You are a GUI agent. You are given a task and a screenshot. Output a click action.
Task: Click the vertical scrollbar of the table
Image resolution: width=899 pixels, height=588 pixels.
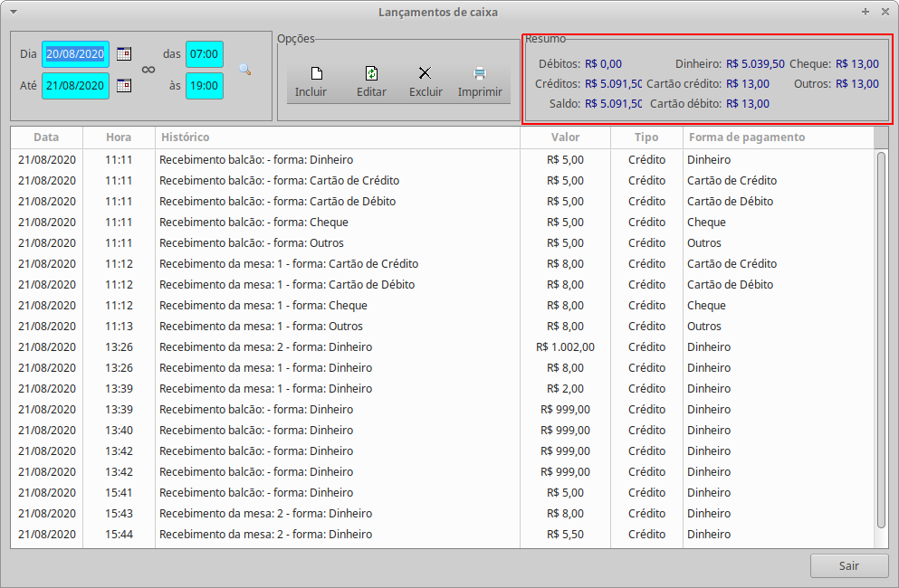coord(881,339)
